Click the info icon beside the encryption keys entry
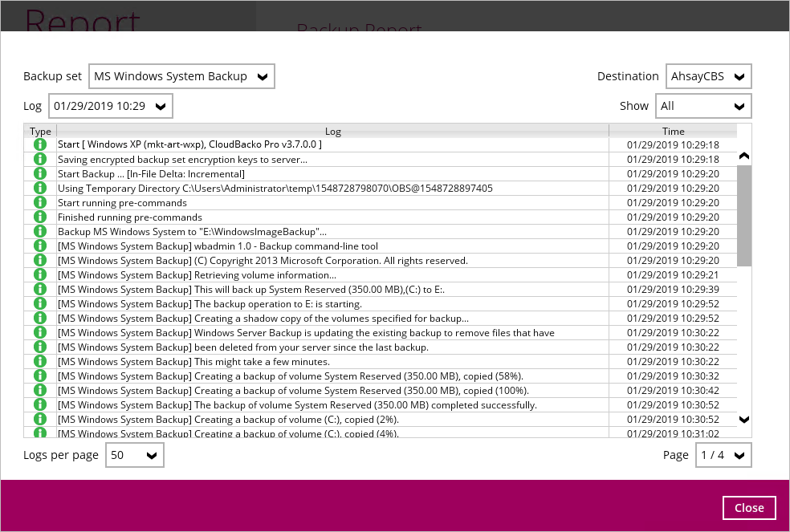Image resolution: width=790 pixels, height=532 pixels. (40, 159)
